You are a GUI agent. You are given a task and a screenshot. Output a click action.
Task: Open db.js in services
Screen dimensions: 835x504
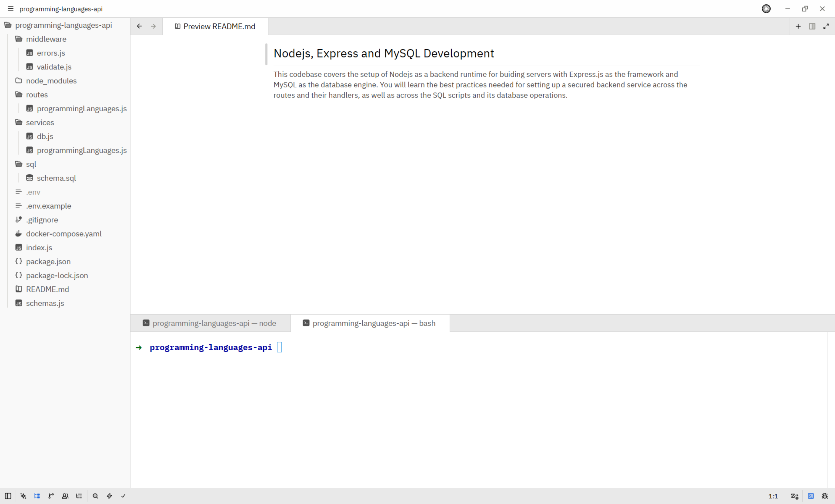pyautogui.click(x=65, y=136)
